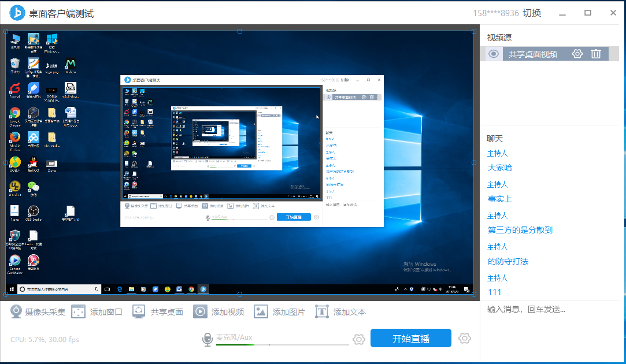
Task: Click notification center icon in preview taskbar
Action: coord(466,289)
